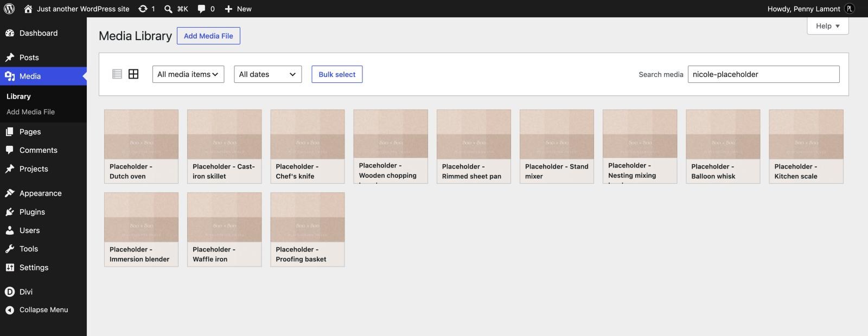Open Placeholder - Balloon whisk thumbnail
The width and height of the screenshot is (868, 336).
723,146
